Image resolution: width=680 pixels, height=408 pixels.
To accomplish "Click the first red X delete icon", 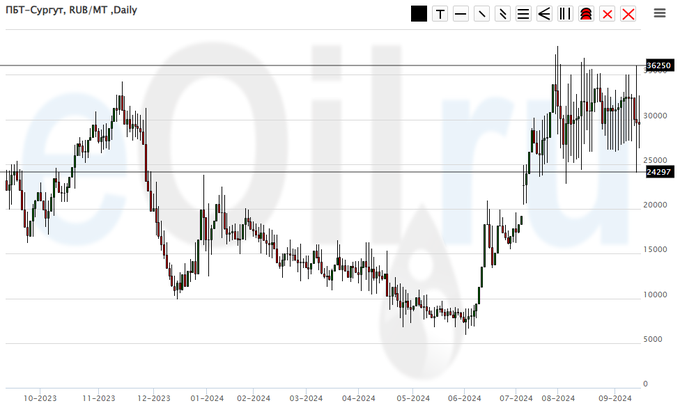I will point(607,14).
